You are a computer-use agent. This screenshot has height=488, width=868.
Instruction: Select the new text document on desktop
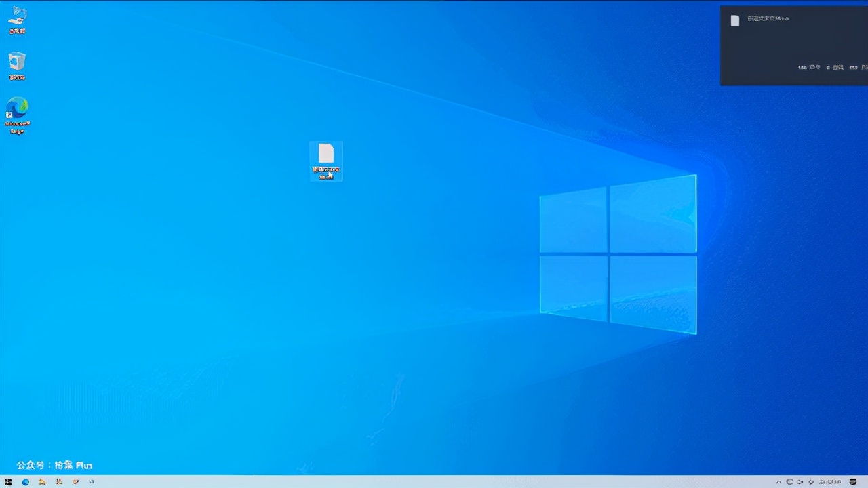[326, 161]
